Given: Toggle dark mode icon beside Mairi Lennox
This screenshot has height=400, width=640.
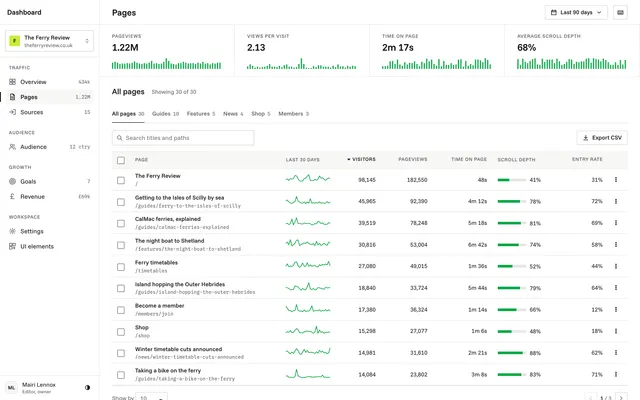Looking at the screenshot, I should (87, 388).
